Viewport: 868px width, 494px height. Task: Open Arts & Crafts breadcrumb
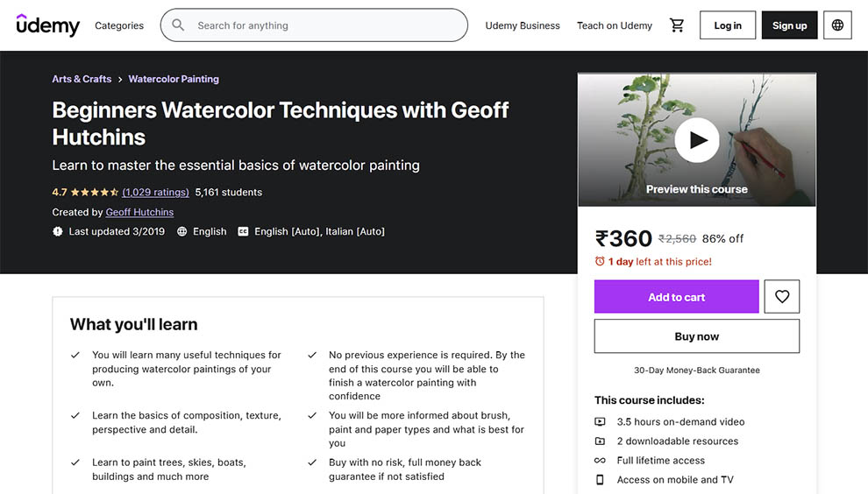tap(82, 79)
